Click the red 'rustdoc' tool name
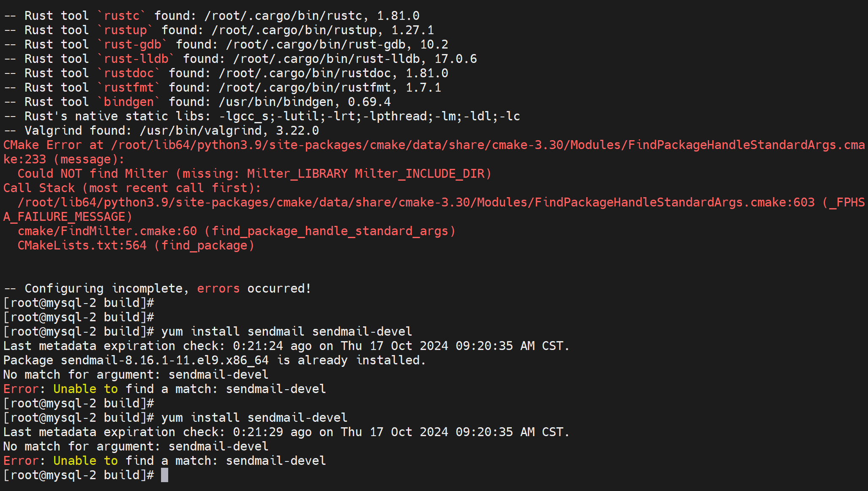868x491 pixels. [128, 73]
